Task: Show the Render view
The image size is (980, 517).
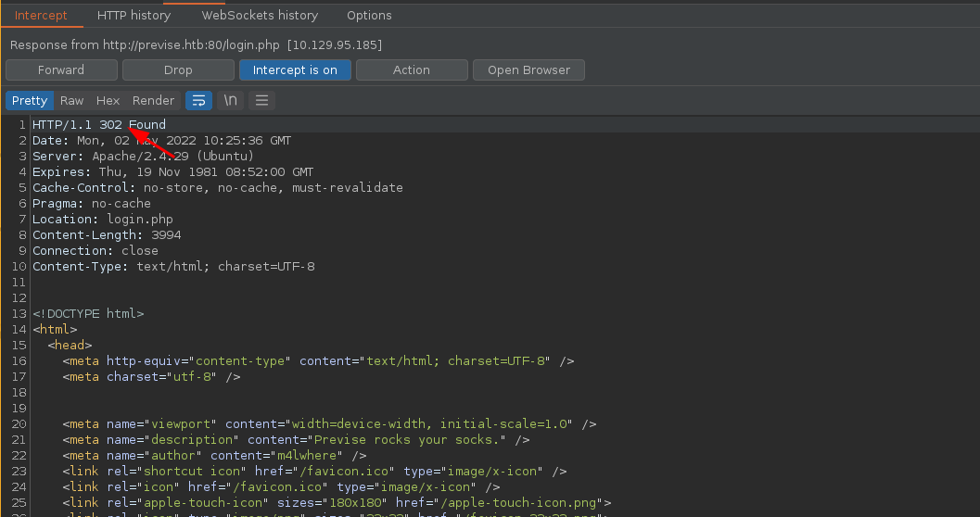Action: (x=153, y=101)
